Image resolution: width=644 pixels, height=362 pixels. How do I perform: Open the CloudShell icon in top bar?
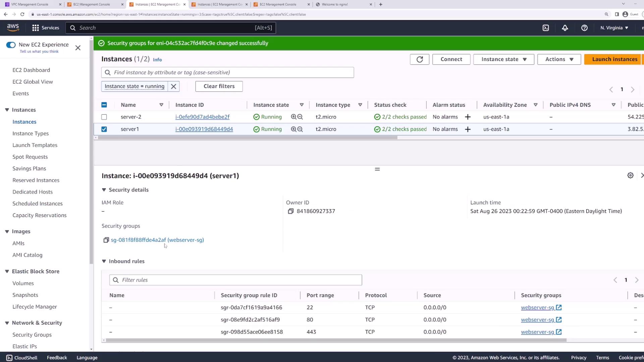(x=546, y=28)
